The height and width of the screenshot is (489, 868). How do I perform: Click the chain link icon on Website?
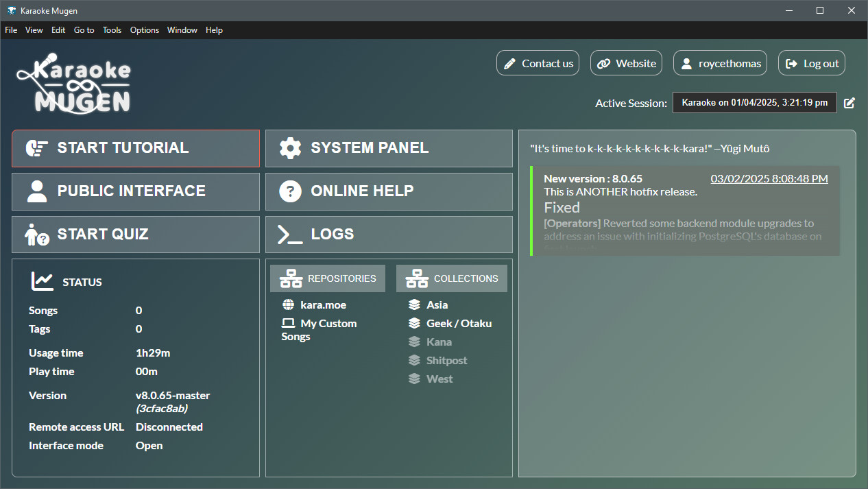[x=603, y=64]
